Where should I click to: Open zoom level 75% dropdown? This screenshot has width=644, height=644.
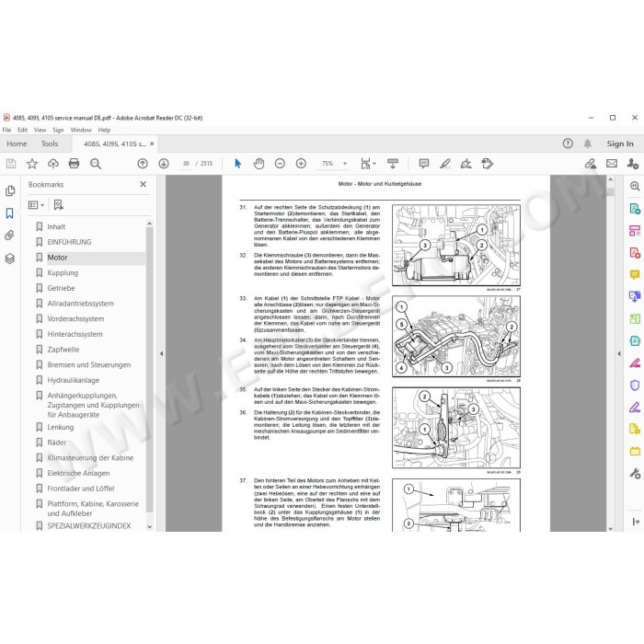[x=334, y=164]
